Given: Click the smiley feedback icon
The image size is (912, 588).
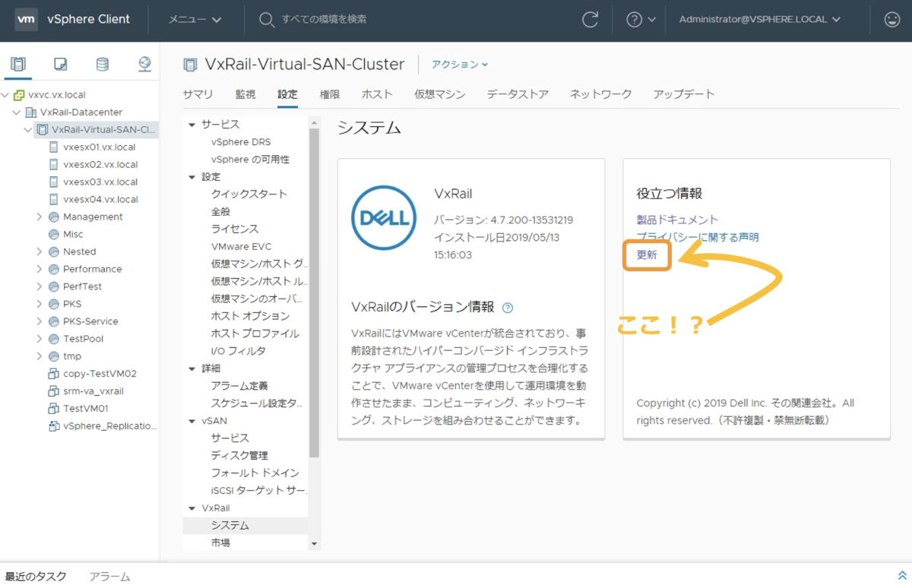Looking at the screenshot, I should point(892,20).
